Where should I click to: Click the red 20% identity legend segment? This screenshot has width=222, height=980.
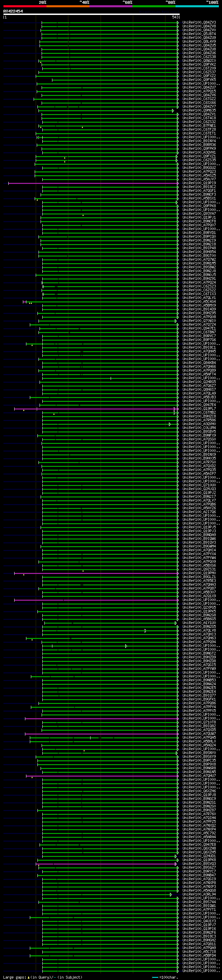25,6
